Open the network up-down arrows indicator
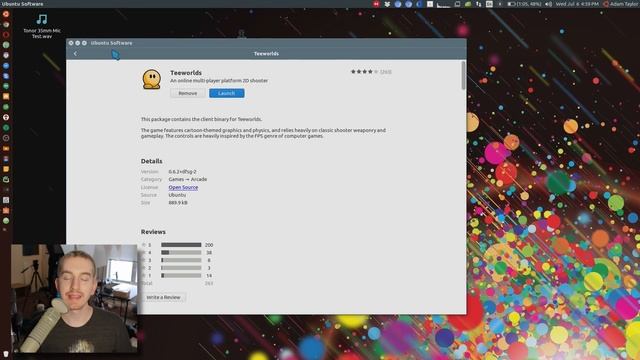The height and width of the screenshot is (360, 640). tap(478, 4)
